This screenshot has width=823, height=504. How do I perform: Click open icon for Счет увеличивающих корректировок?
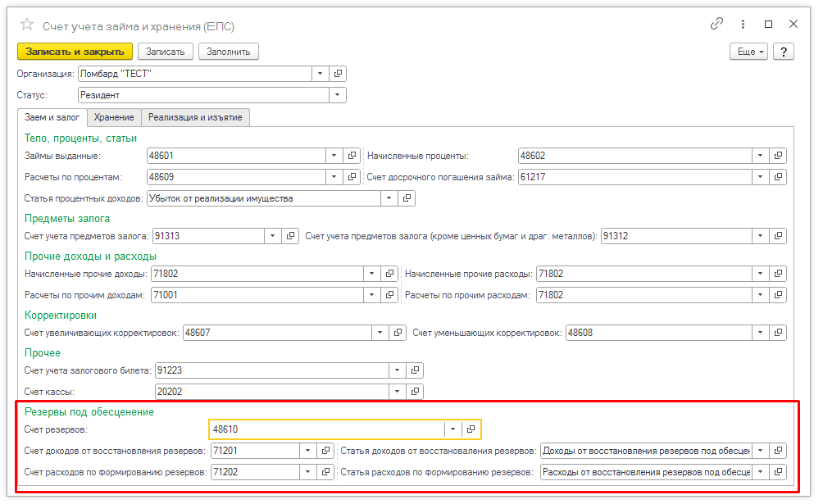tap(398, 333)
